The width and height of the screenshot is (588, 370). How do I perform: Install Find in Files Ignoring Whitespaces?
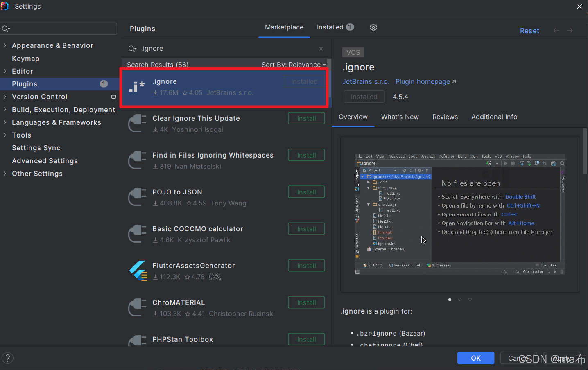point(306,155)
